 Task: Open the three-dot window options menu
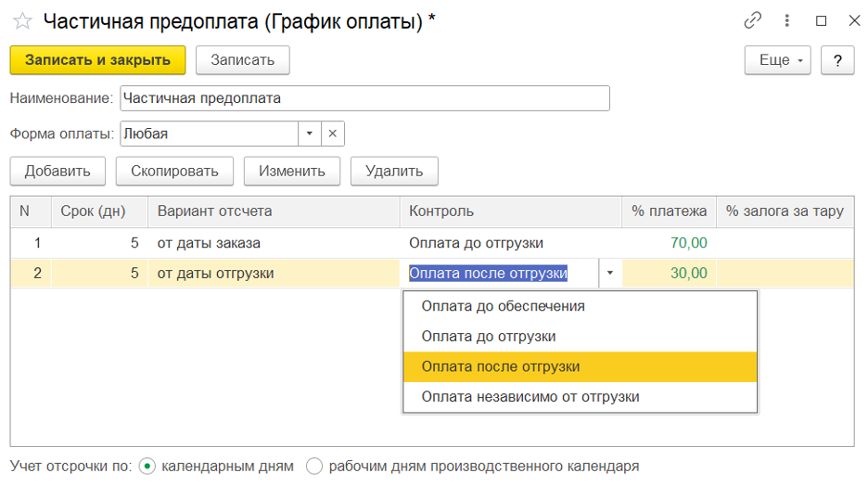click(787, 20)
